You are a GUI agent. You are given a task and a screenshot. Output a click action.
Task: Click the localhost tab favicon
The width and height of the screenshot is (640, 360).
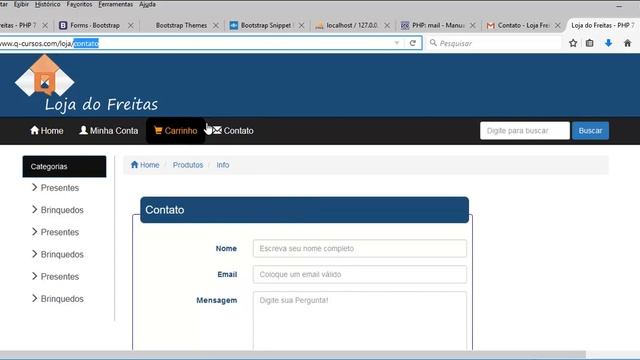pyautogui.click(x=319, y=26)
